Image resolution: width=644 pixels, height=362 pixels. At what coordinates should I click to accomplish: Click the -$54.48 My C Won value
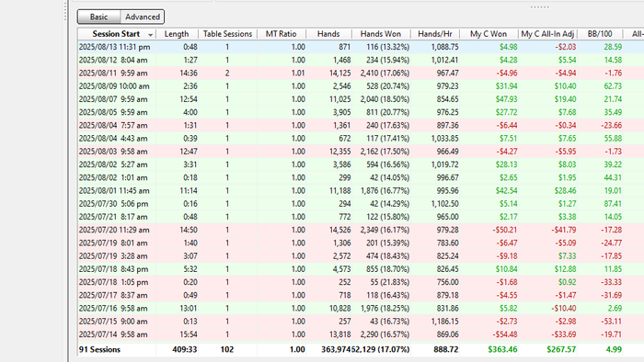(505, 335)
